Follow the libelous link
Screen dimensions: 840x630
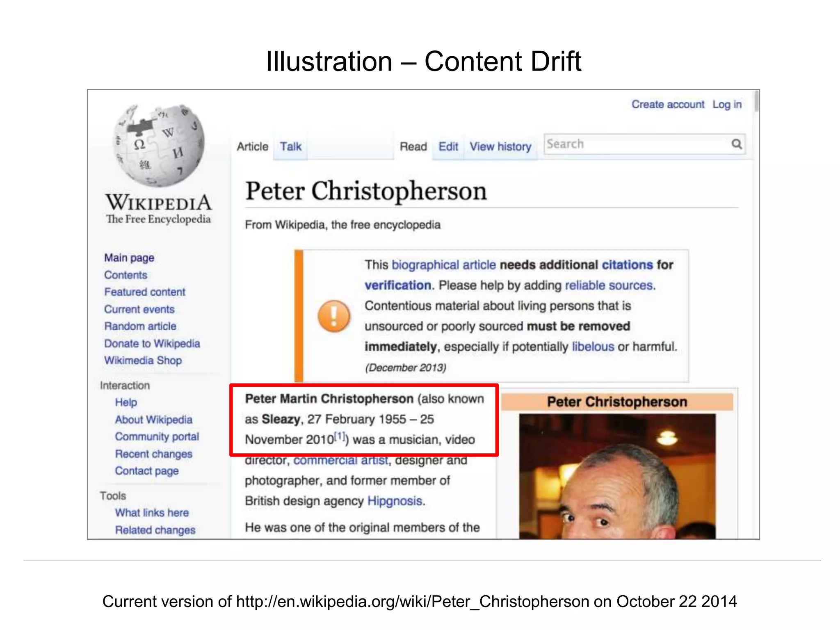pos(593,347)
